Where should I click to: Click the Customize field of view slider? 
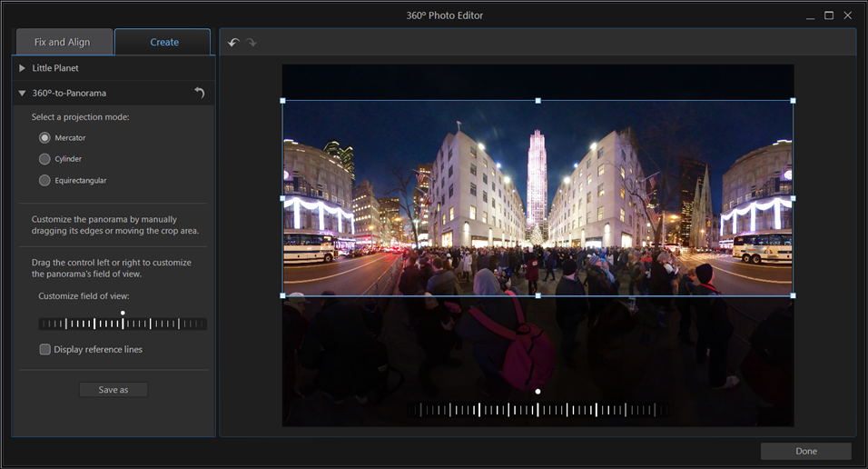coord(123,324)
